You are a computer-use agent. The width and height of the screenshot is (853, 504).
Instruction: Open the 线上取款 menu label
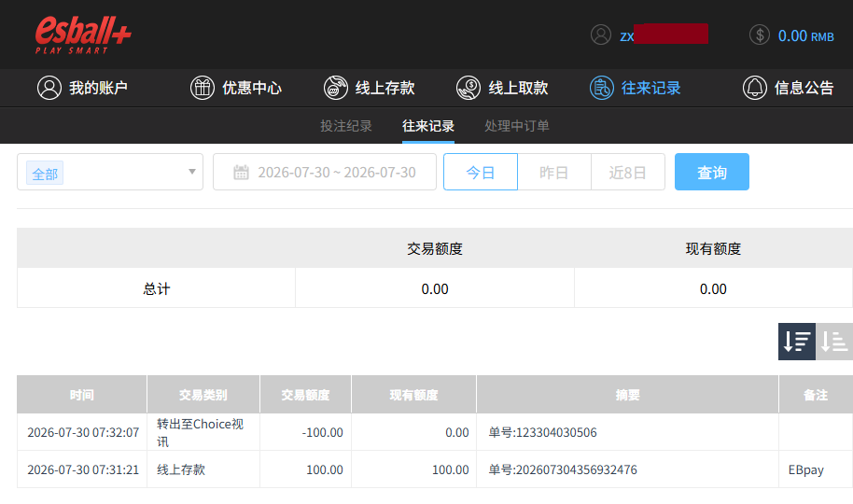(x=518, y=88)
